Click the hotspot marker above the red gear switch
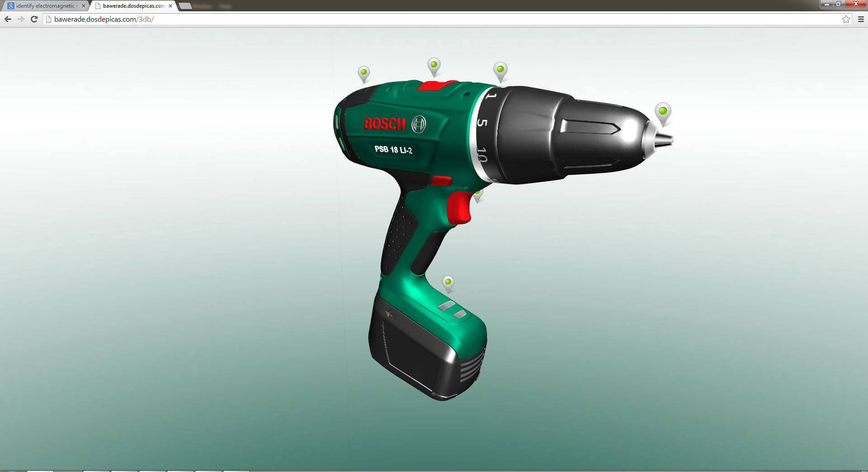Viewport: 868px width, 472px height. [x=434, y=66]
